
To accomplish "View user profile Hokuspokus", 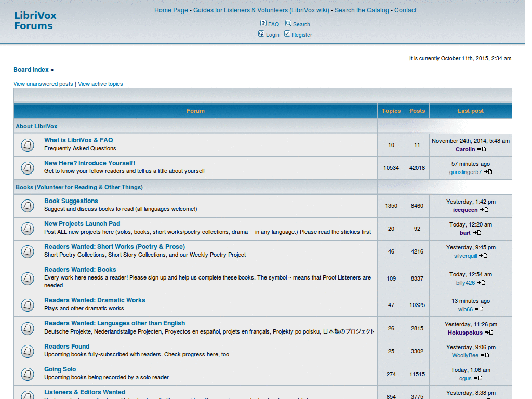I will coord(465,332).
